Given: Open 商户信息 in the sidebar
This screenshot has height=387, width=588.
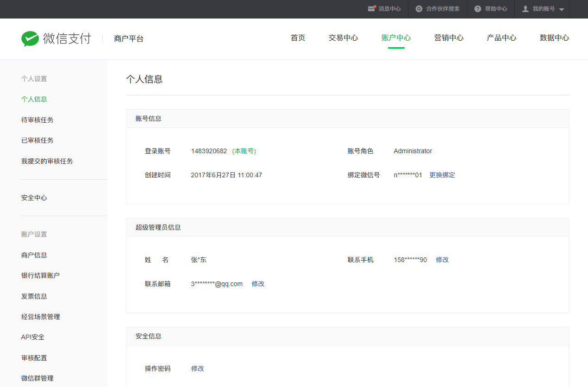Looking at the screenshot, I should (x=34, y=255).
